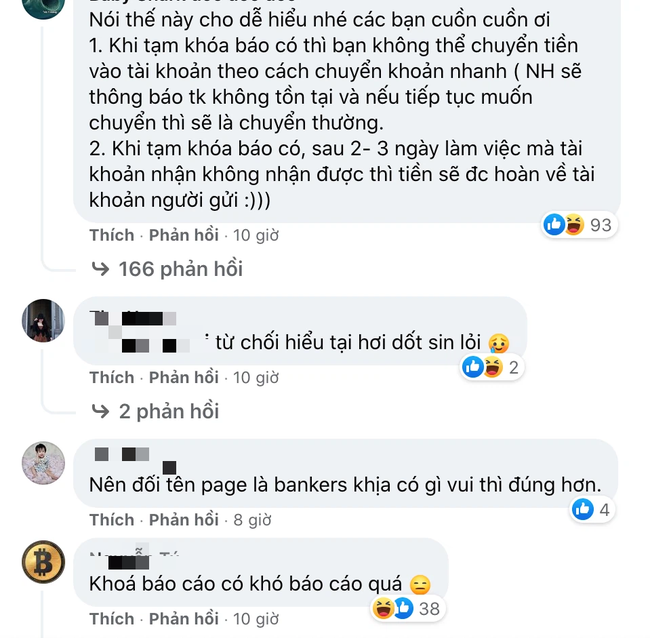Open the baby photo avatar profile
Viewport: 650px width, 638px height.
click(43, 463)
